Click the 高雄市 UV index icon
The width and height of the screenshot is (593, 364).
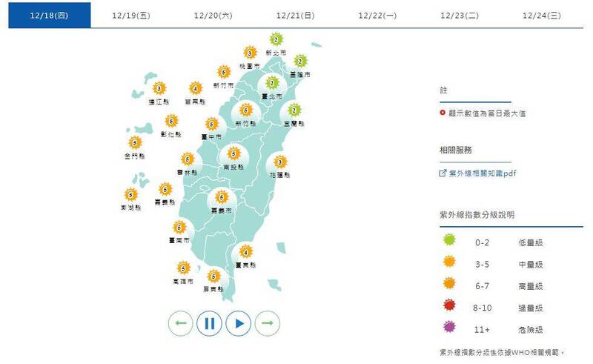(x=183, y=268)
